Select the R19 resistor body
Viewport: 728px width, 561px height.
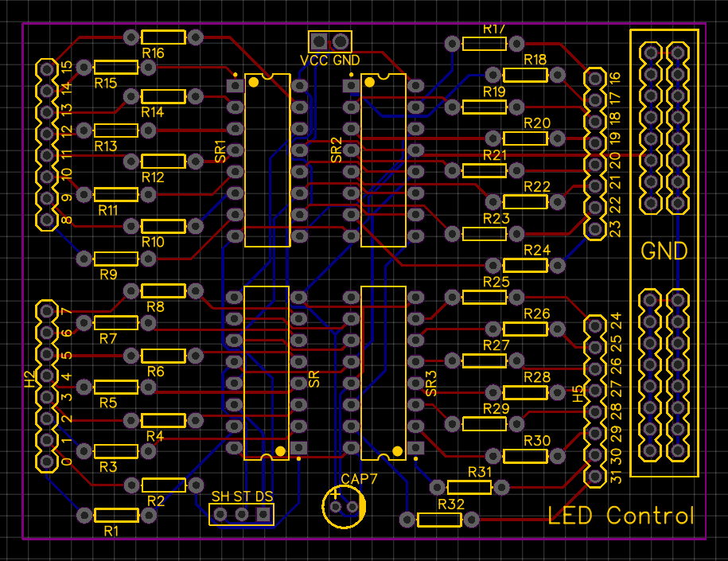click(485, 107)
